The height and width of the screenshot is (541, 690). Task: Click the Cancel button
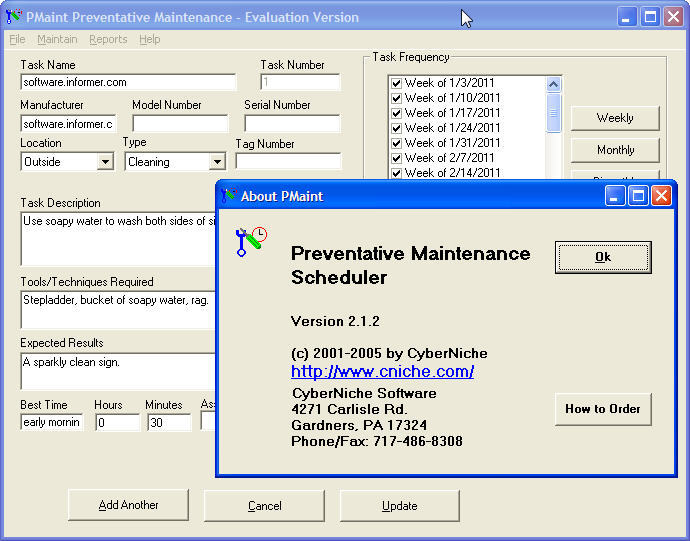coord(264,505)
